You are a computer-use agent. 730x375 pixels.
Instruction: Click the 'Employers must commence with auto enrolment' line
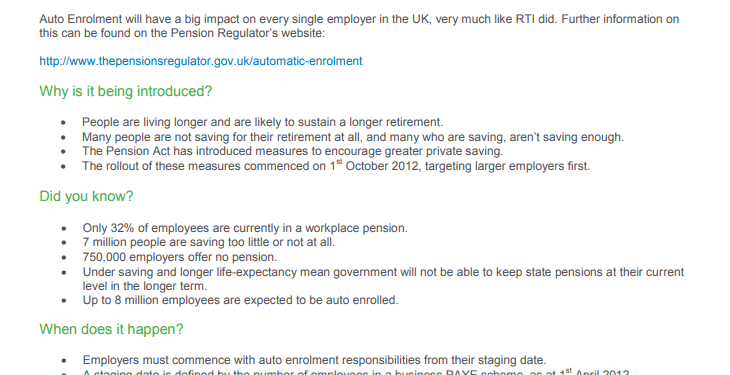(314, 360)
